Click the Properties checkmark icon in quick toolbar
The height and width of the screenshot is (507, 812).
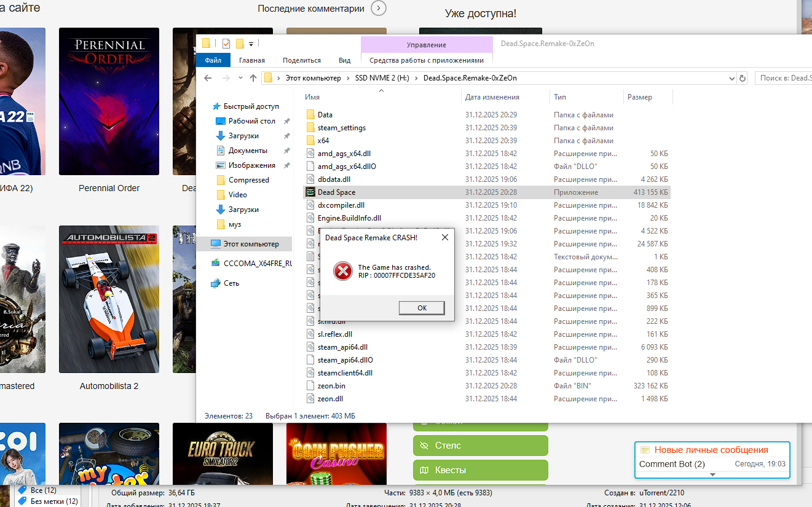226,44
